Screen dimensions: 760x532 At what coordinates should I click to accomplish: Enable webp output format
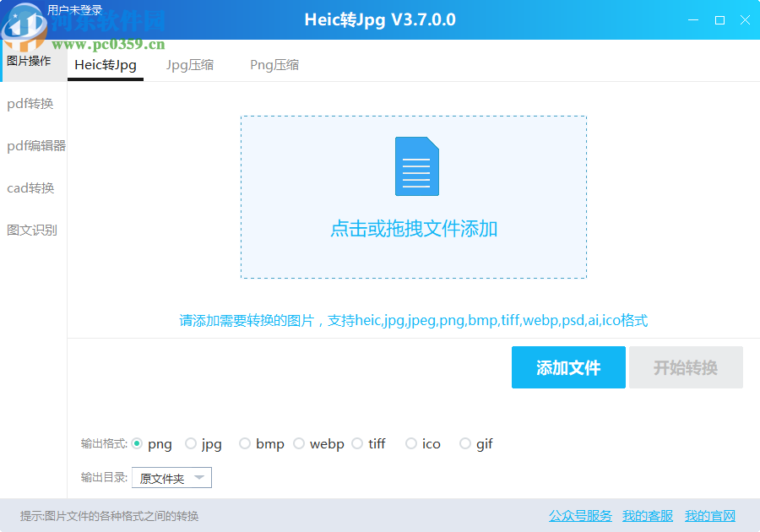click(299, 442)
